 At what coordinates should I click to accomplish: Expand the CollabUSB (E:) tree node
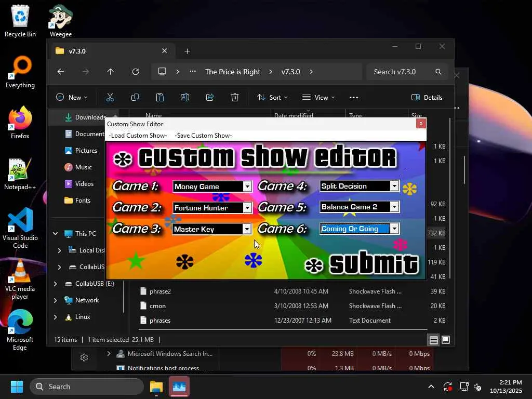click(x=55, y=283)
